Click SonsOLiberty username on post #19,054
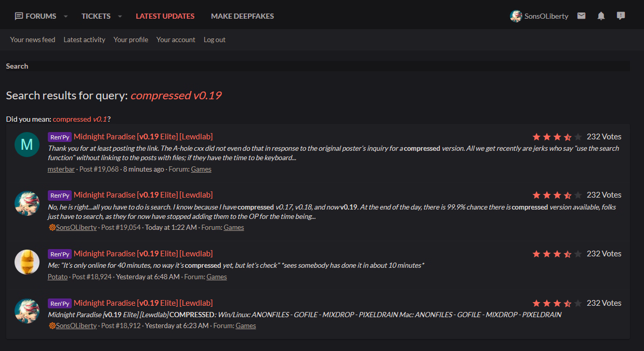The image size is (644, 351). 76,227
